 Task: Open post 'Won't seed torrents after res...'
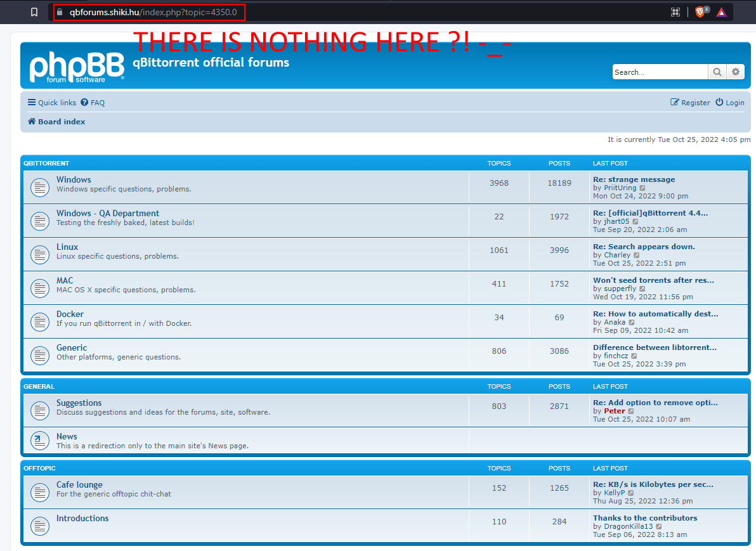click(x=654, y=280)
